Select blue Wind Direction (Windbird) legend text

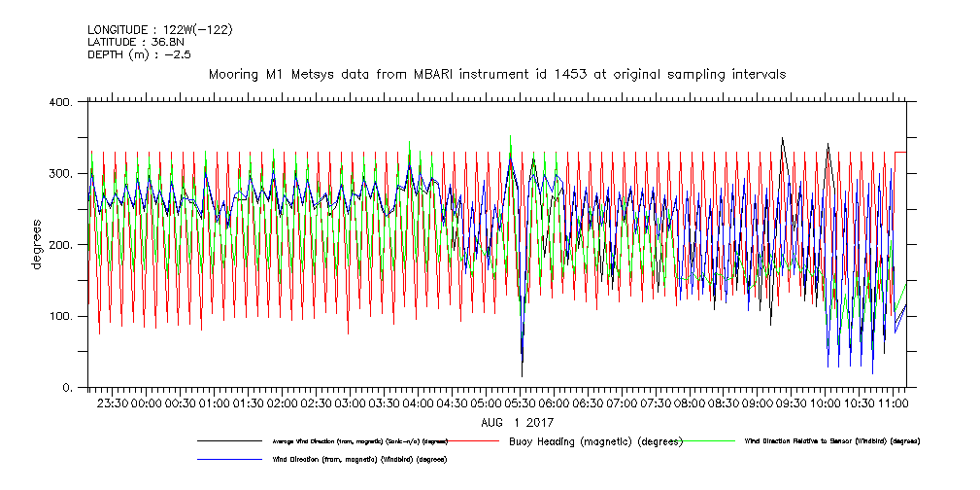[x=358, y=459]
